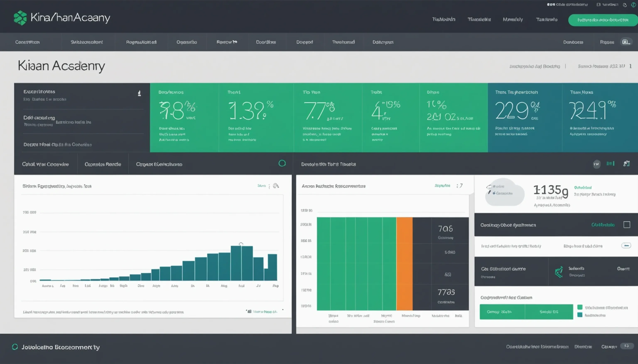This screenshot has width=638, height=364.
Task: Click the teal legend swatch below the green one
Action: click(580, 315)
